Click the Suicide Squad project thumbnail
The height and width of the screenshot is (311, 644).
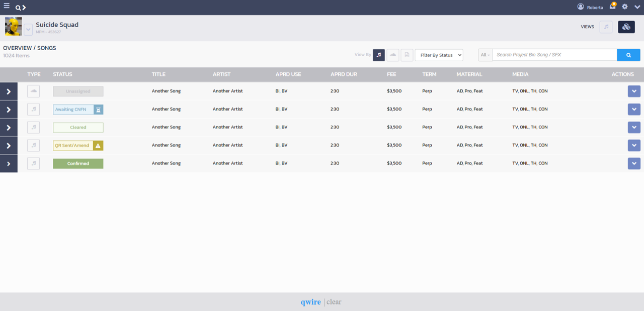[x=14, y=27]
